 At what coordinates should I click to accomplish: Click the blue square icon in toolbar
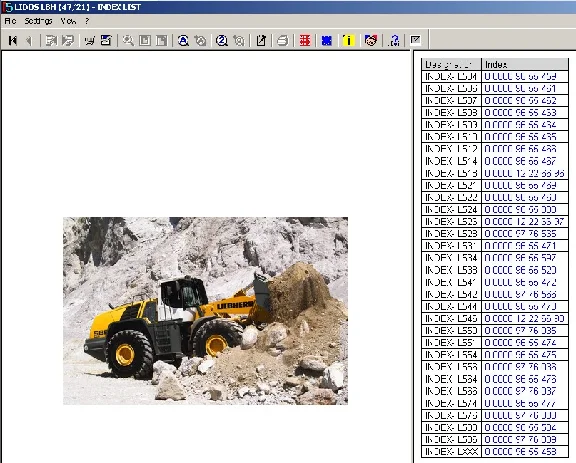(x=327, y=40)
